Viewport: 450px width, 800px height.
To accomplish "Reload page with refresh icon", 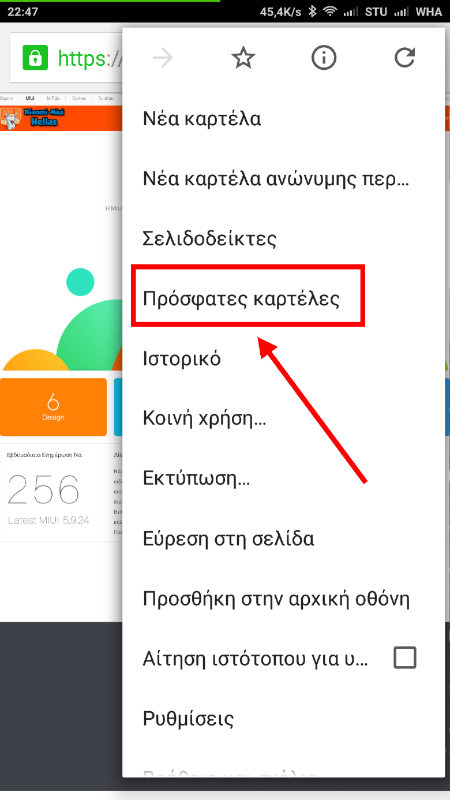I will click(x=405, y=58).
